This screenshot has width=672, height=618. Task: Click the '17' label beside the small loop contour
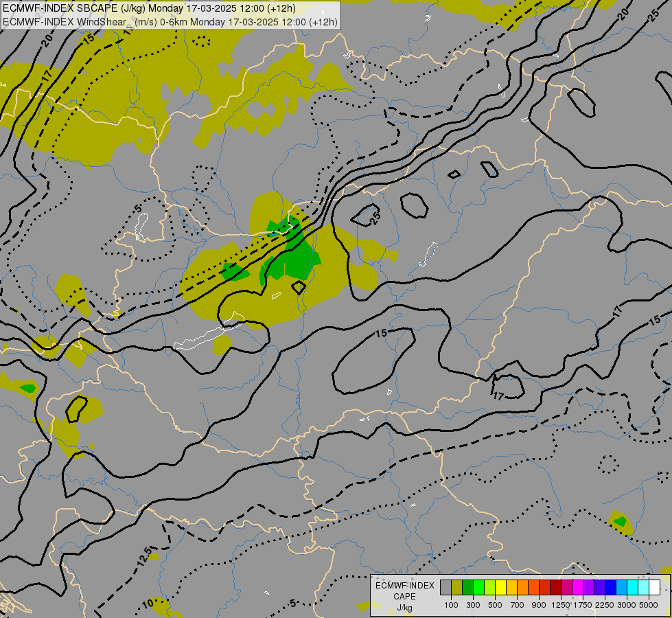[x=498, y=396]
